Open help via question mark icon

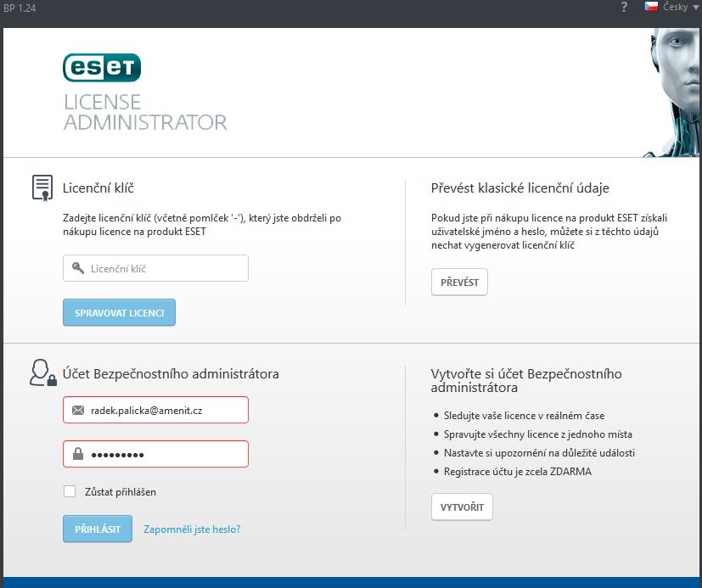coord(624,7)
